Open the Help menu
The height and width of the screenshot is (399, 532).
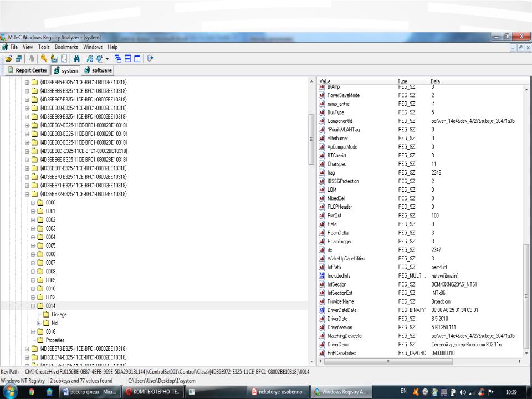(112, 47)
